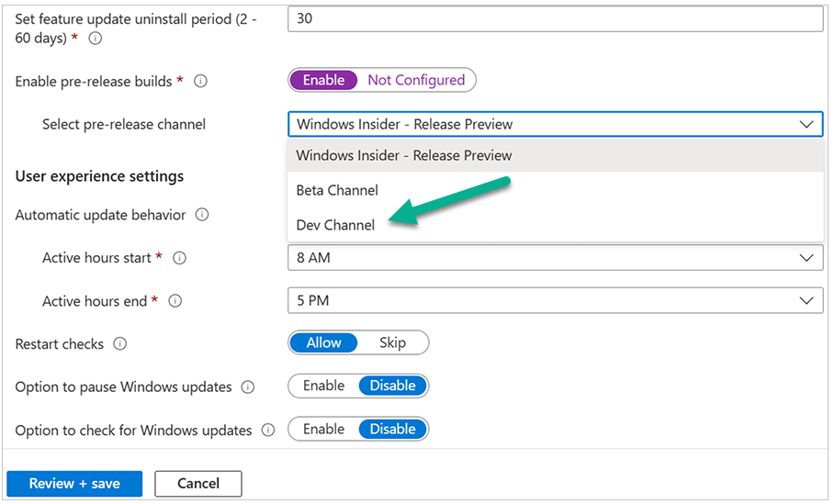Choose Skip for Restart checks
This screenshot has height=504, width=835.
pos(392,342)
